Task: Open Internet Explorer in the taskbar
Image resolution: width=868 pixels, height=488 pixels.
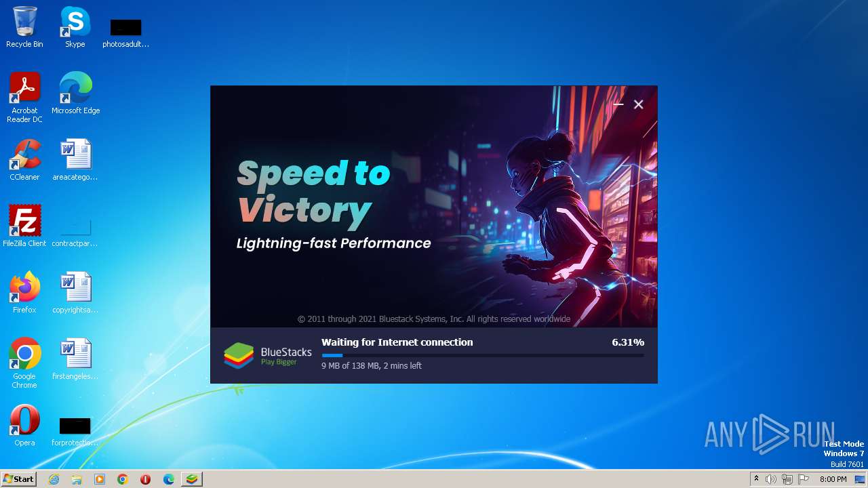Action: pyautogui.click(x=54, y=479)
